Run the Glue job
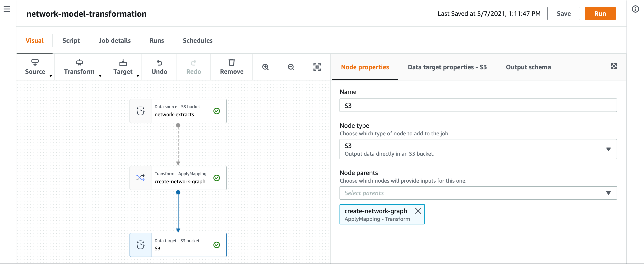 (x=600, y=13)
